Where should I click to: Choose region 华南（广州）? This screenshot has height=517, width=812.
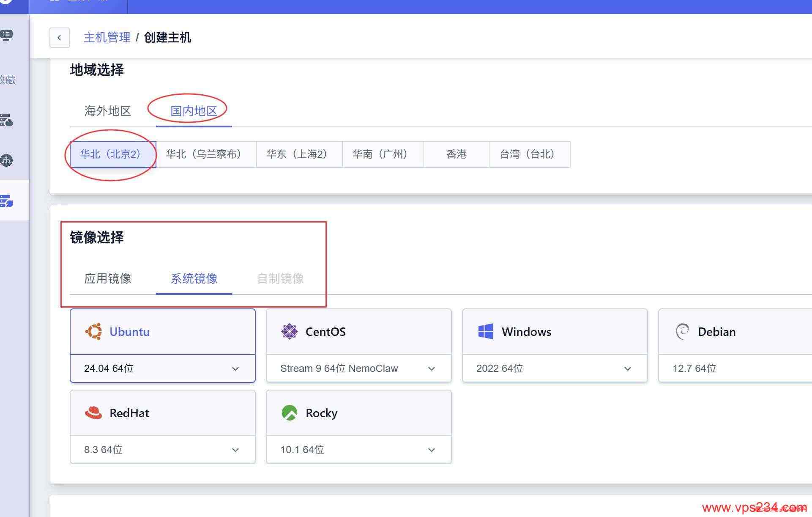383,154
